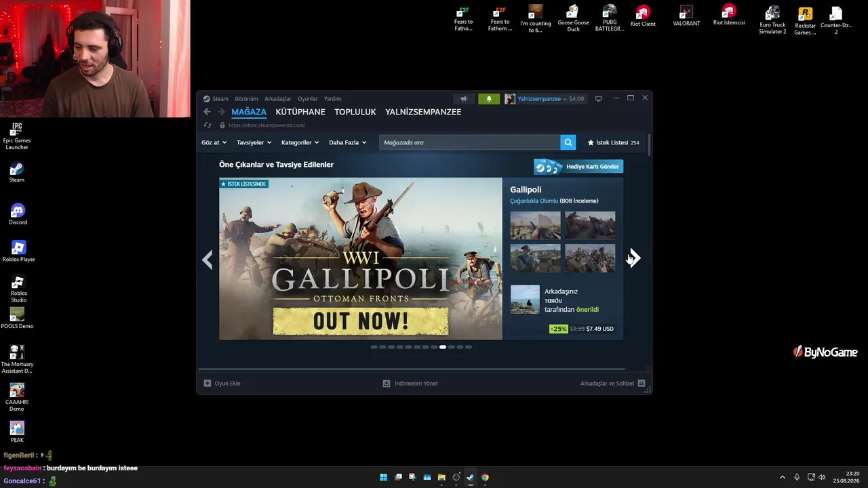The width and height of the screenshot is (868, 488).
Task: Open File Explorer from the taskbar
Action: [441, 477]
